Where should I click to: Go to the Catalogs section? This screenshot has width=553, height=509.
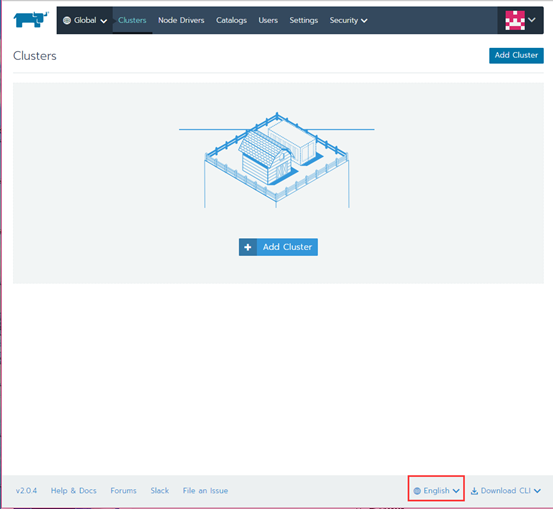pos(231,20)
